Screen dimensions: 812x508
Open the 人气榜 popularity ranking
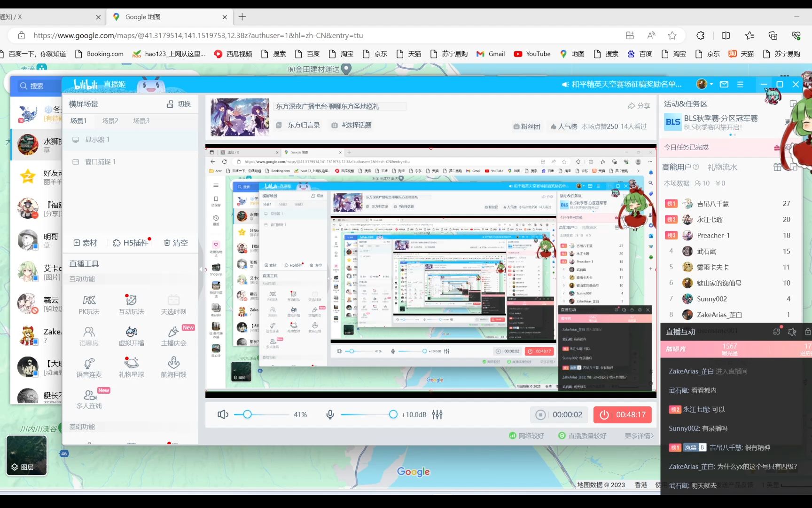[564, 127]
